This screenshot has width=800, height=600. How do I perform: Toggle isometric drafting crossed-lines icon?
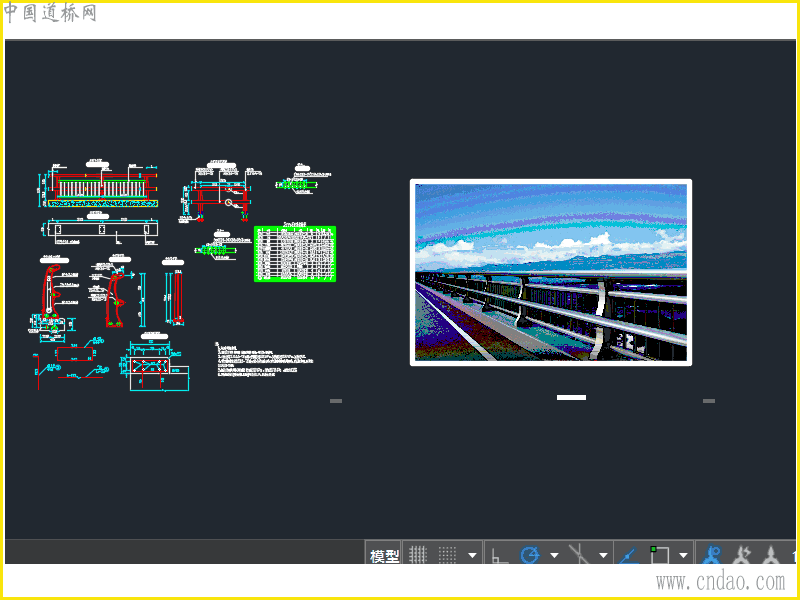(580, 555)
